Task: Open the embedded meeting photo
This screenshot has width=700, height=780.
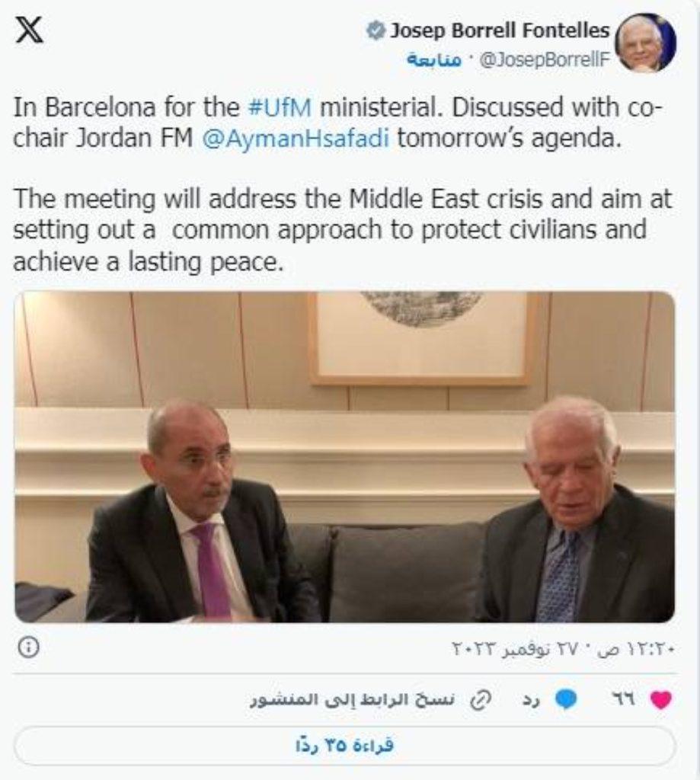Action: tap(344, 457)
